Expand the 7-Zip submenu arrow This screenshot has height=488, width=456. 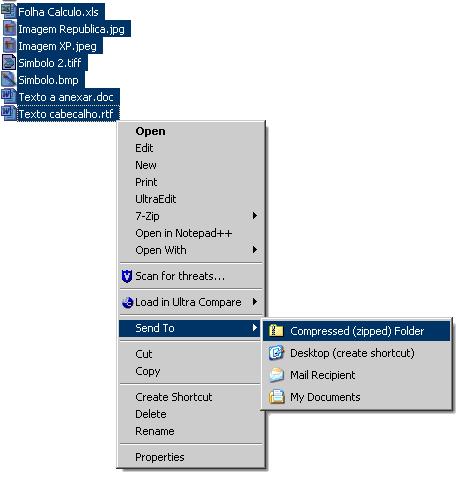click(x=255, y=216)
